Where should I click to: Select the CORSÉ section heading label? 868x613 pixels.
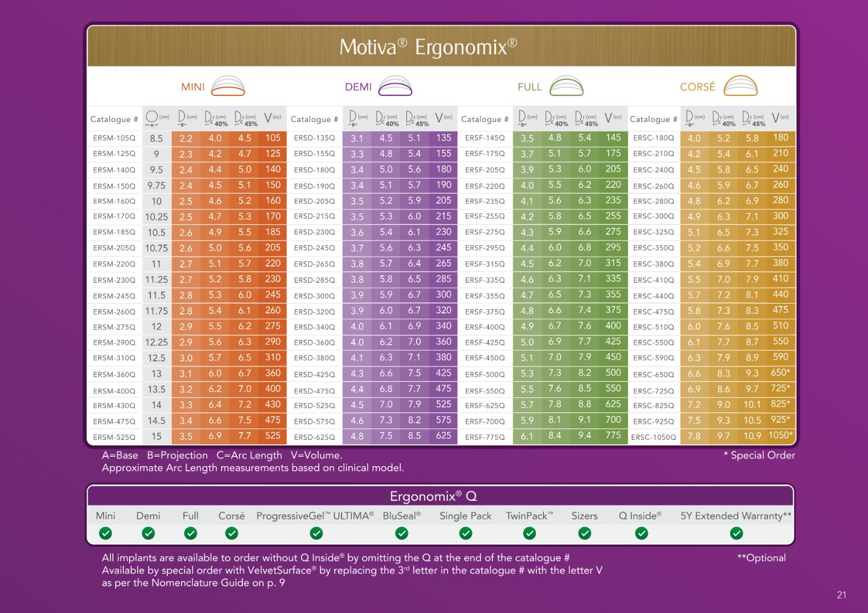pyautogui.click(x=697, y=87)
